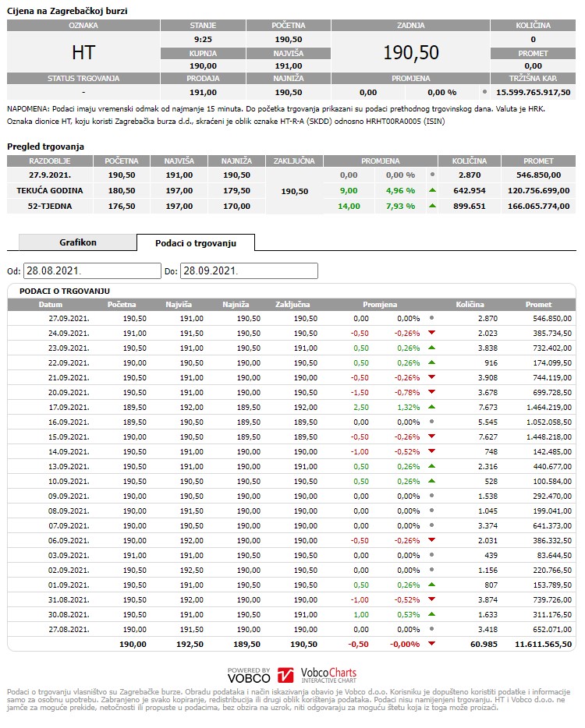Screen dimensions: 585x728
Task: Click green up arrow for 23.09.2021. row
Action: (x=431, y=348)
